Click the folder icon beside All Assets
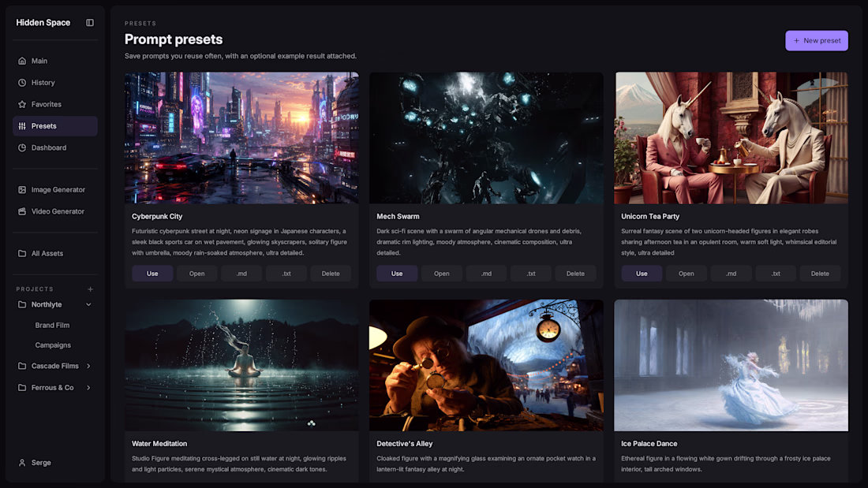The height and width of the screenshot is (488, 868). (22, 253)
